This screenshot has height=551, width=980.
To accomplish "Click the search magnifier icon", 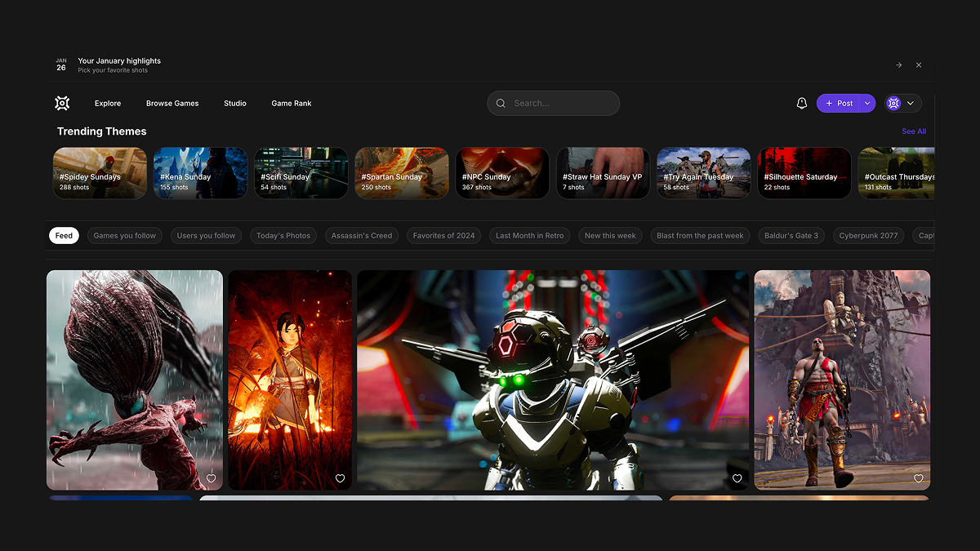I will (501, 104).
